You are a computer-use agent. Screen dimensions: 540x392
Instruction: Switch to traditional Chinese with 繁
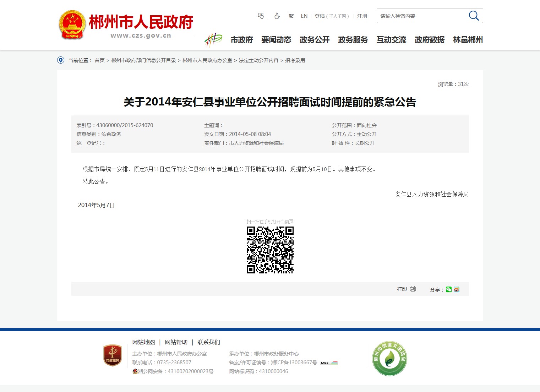(x=291, y=16)
